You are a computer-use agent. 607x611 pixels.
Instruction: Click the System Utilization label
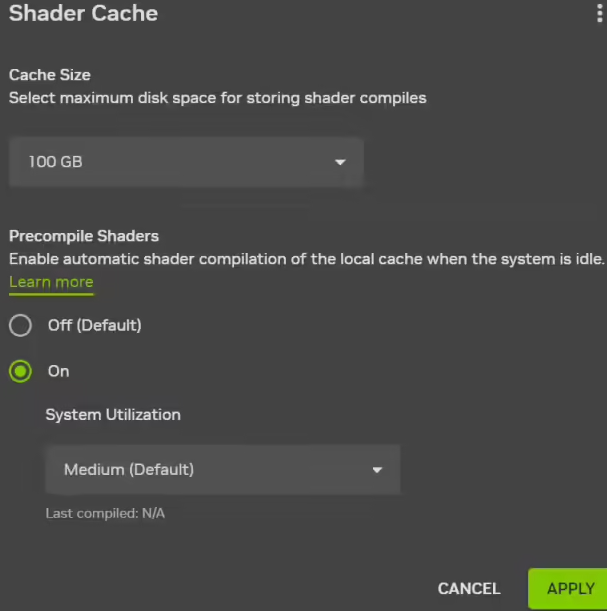pyautogui.click(x=113, y=414)
